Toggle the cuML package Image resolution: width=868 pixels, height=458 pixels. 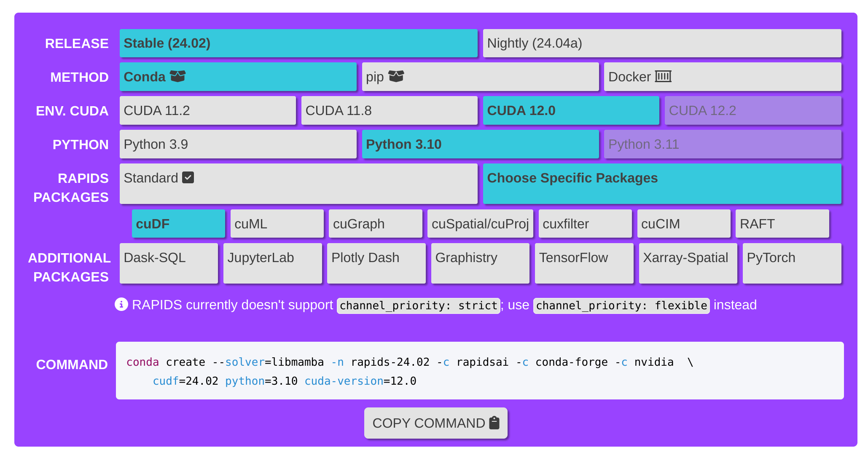click(x=277, y=224)
